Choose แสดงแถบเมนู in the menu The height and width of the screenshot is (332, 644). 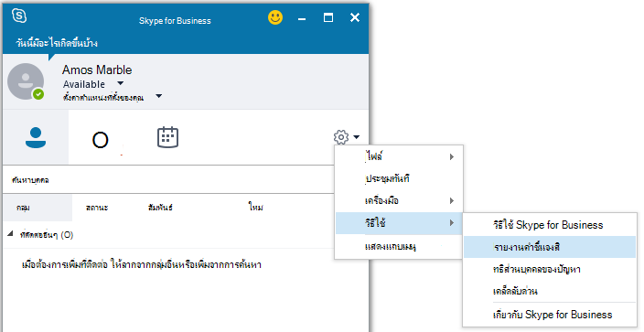(399, 247)
